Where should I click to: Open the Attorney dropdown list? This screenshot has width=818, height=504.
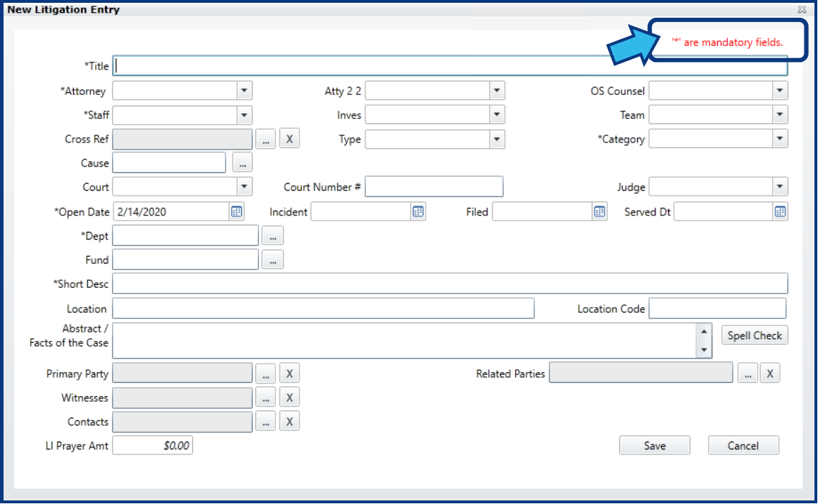245,90
